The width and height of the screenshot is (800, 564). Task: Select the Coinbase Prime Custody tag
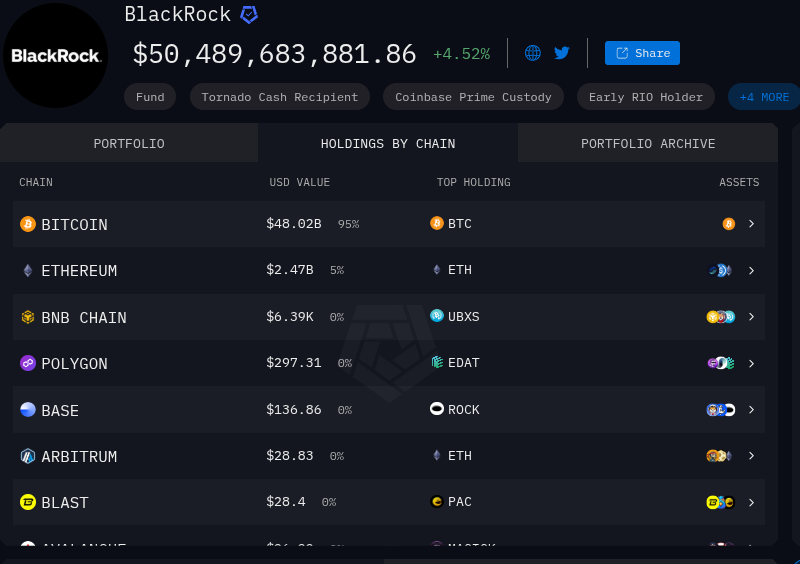[x=473, y=97]
